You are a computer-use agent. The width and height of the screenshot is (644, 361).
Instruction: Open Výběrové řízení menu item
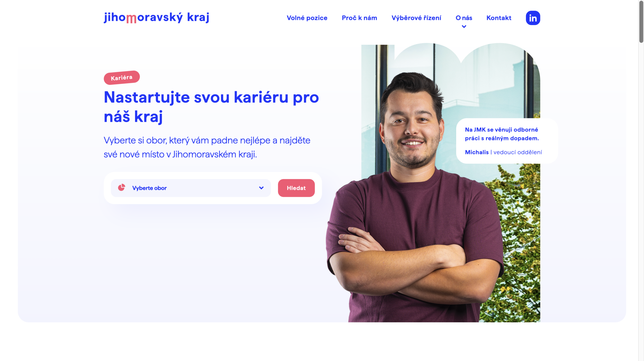click(416, 18)
